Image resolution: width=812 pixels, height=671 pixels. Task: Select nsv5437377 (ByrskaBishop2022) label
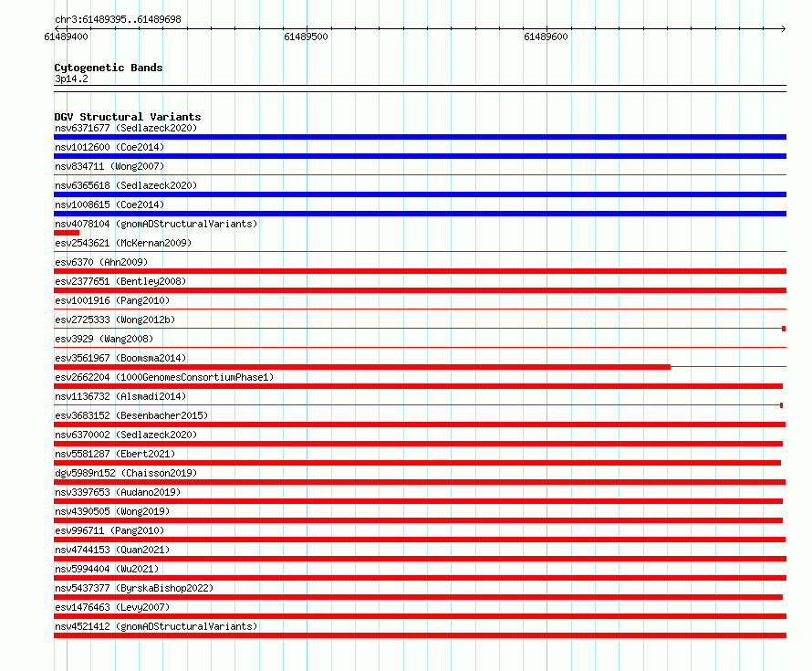click(x=134, y=588)
